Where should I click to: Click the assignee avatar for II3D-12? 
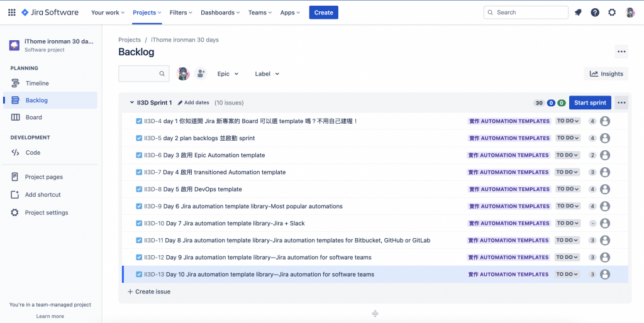pyautogui.click(x=604, y=258)
